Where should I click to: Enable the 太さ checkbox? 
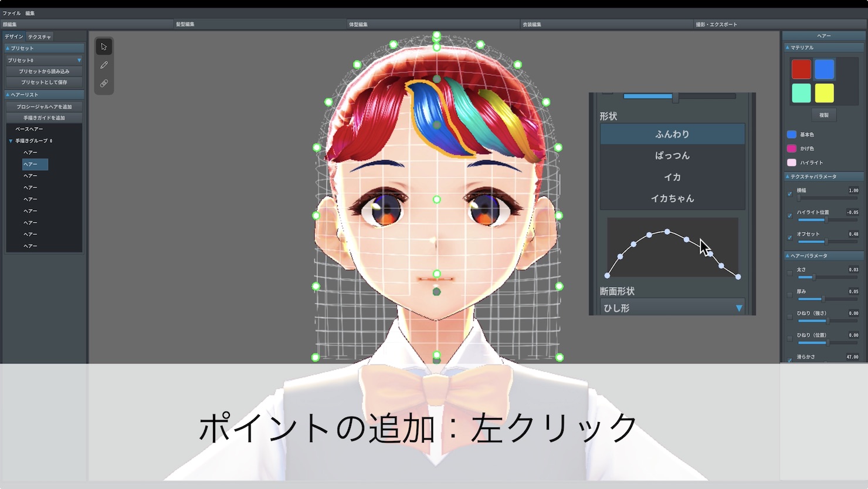point(789,273)
